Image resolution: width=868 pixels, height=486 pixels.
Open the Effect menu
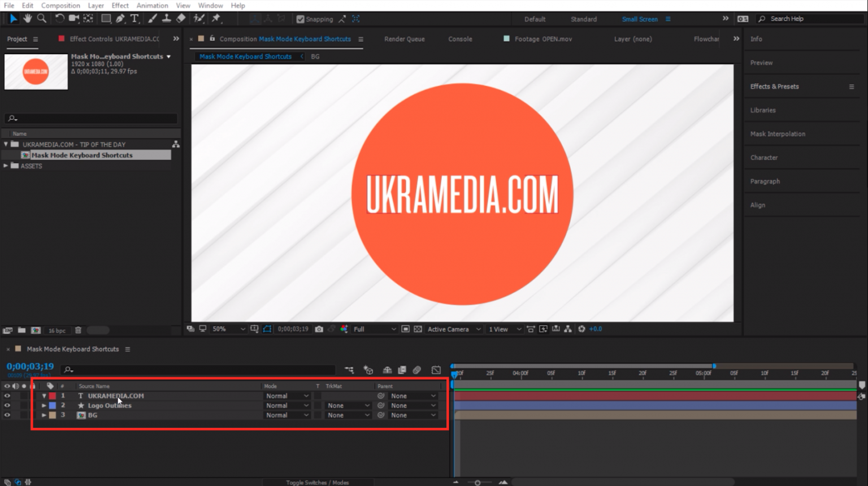coord(120,5)
